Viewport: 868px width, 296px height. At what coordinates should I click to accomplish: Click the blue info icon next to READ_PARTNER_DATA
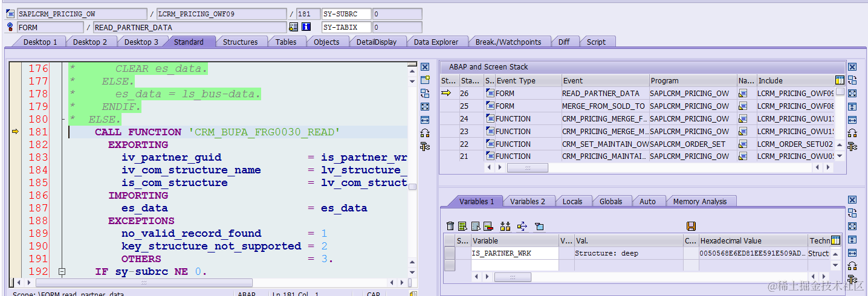(306, 27)
